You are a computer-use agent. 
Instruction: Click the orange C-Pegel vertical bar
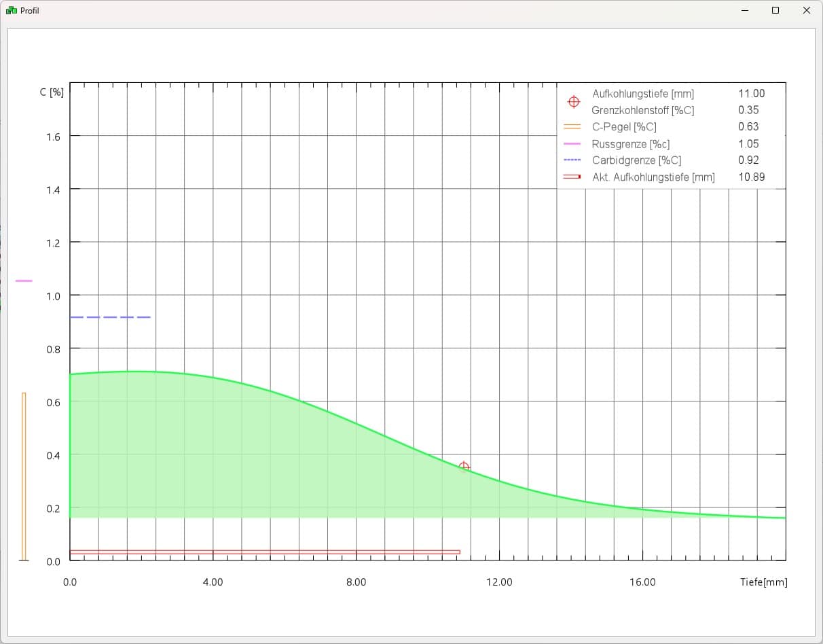pyautogui.click(x=24, y=476)
